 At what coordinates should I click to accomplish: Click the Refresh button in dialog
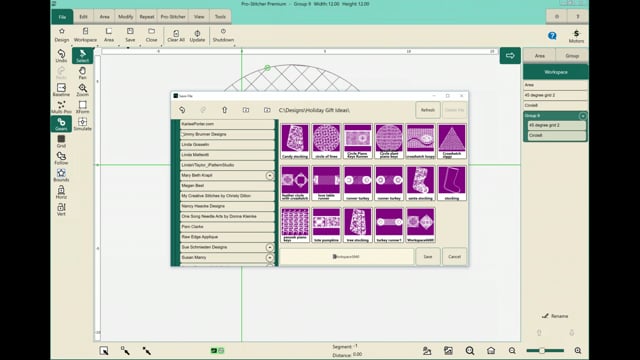[428, 110]
